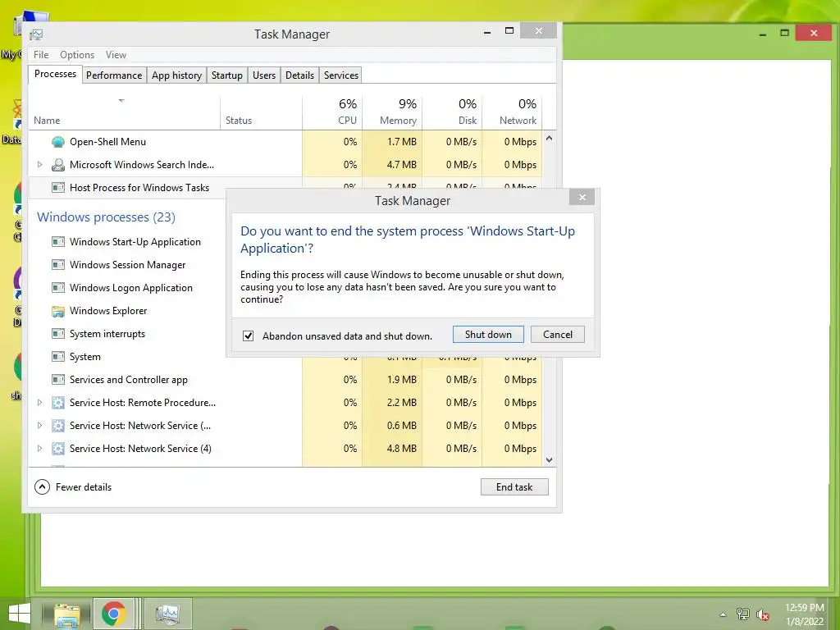The width and height of the screenshot is (840, 630).
Task: Switch to the App history tab
Action: 177,75
